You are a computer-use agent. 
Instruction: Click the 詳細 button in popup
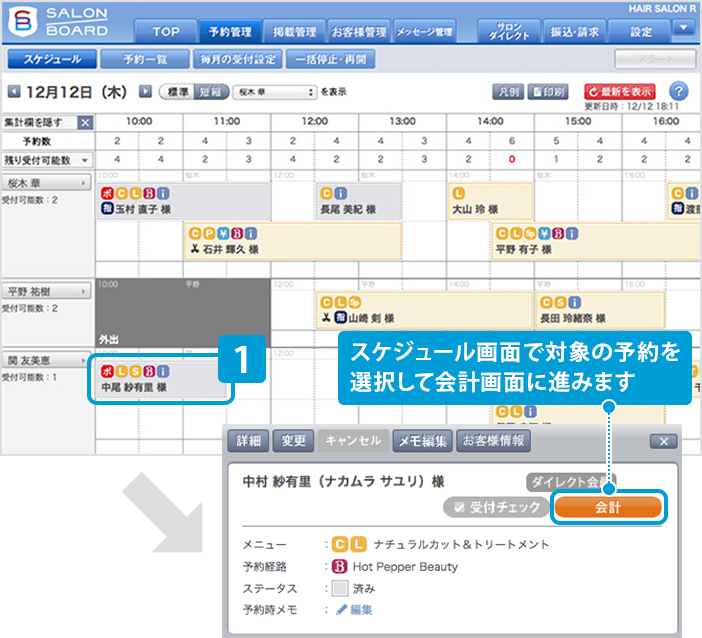(248, 441)
